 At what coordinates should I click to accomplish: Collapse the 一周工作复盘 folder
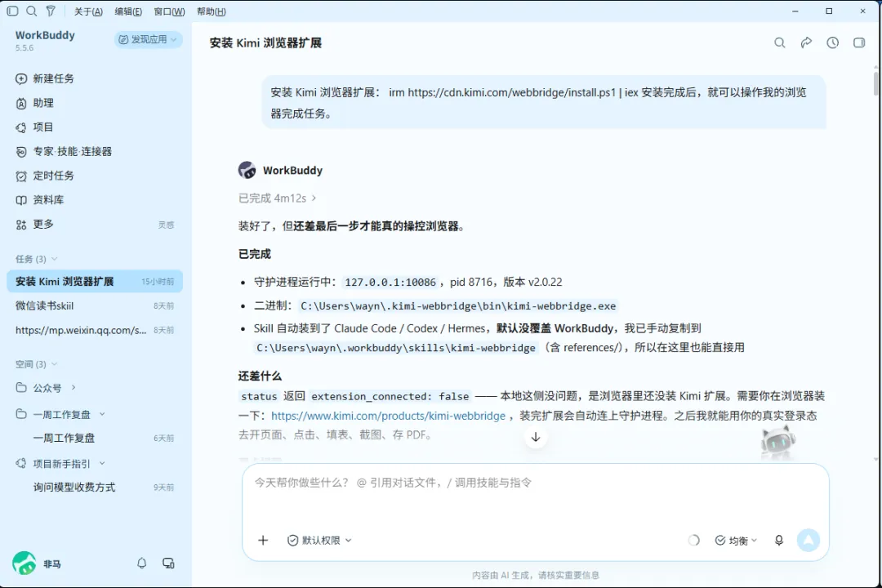click(102, 414)
